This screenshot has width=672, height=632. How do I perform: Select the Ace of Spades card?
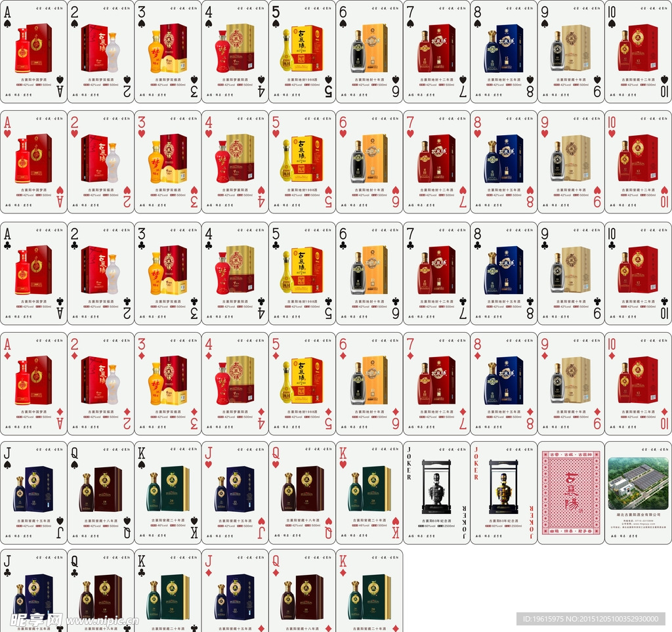coord(34,52)
